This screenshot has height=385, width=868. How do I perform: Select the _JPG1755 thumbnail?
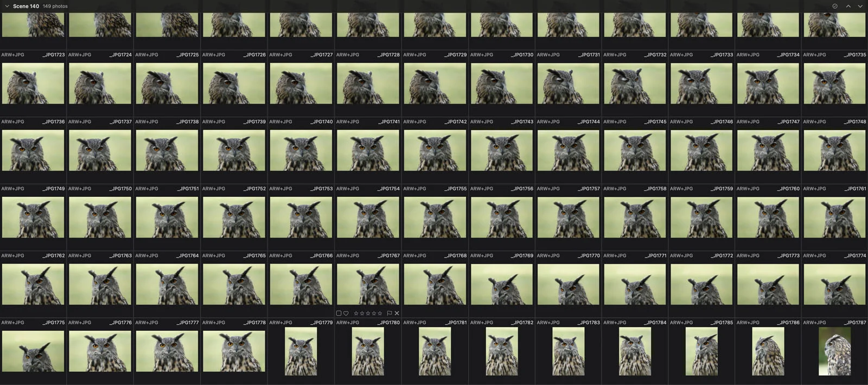tap(435, 217)
